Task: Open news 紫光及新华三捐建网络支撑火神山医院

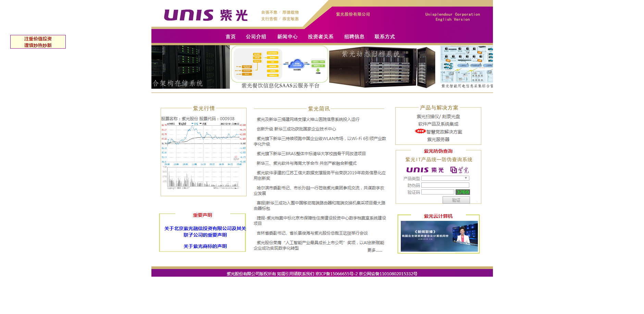Action: (308, 120)
